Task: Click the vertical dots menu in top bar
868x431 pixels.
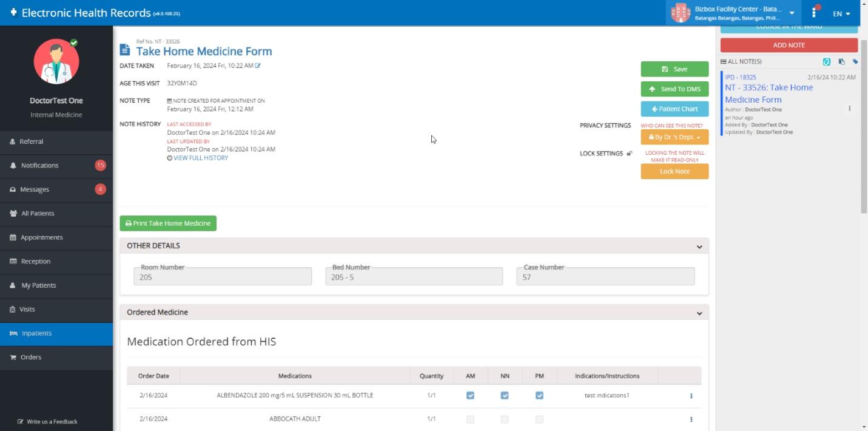Action: pos(814,13)
